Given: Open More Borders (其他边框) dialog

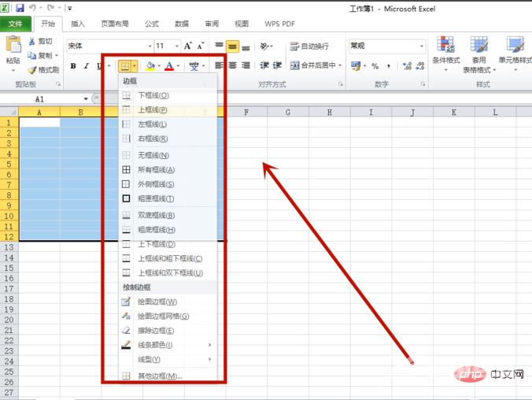Looking at the screenshot, I should 160,376.
